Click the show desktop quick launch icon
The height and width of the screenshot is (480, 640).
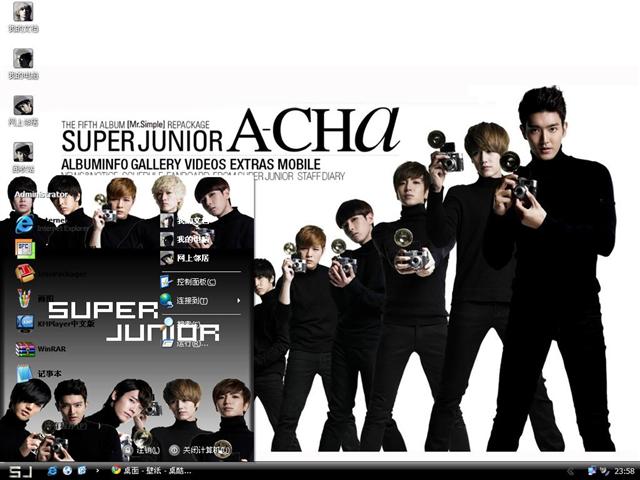(82, 471)
